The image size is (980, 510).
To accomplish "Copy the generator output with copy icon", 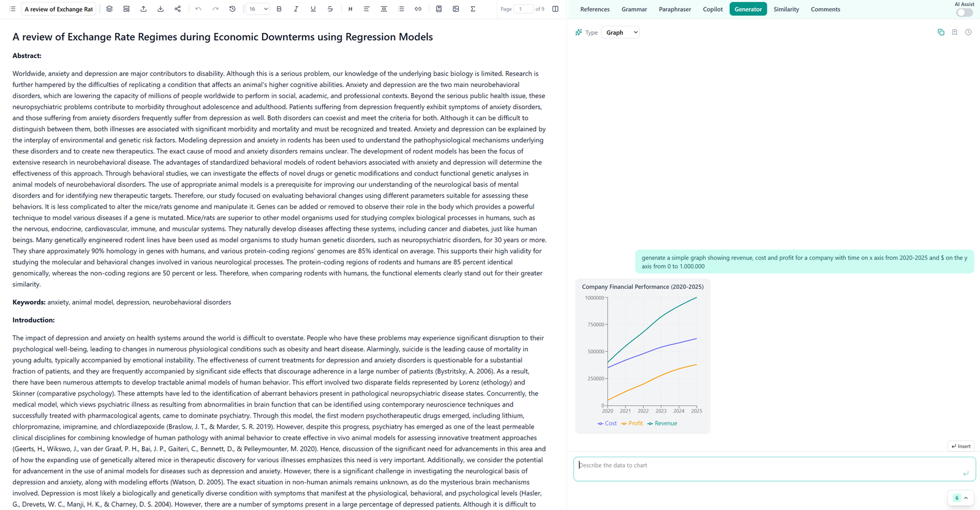I will pos(941,32).
